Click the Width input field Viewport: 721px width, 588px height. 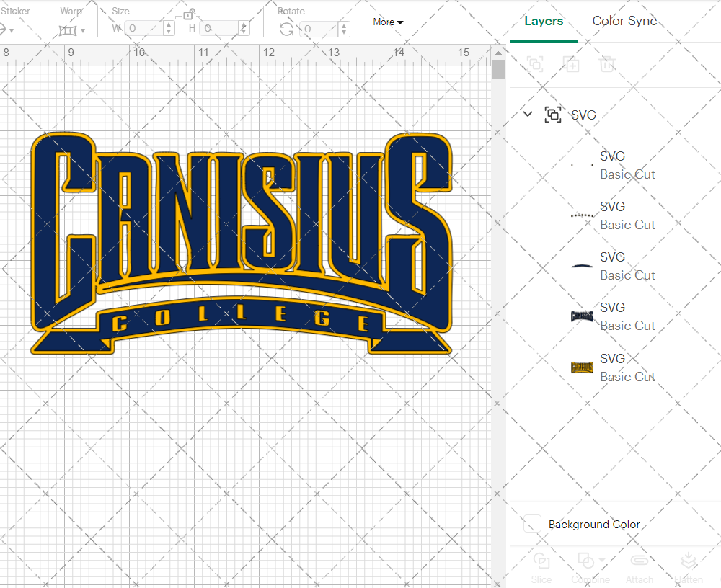click(x=144, y=27)
